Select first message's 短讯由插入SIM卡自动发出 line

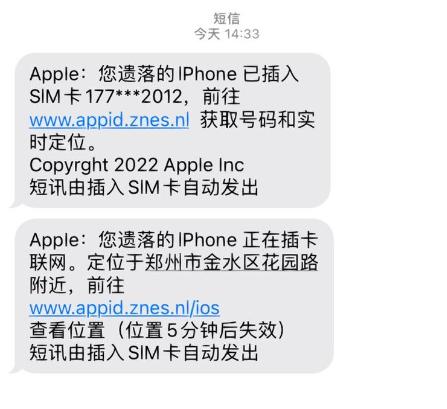tap(144, 187)
